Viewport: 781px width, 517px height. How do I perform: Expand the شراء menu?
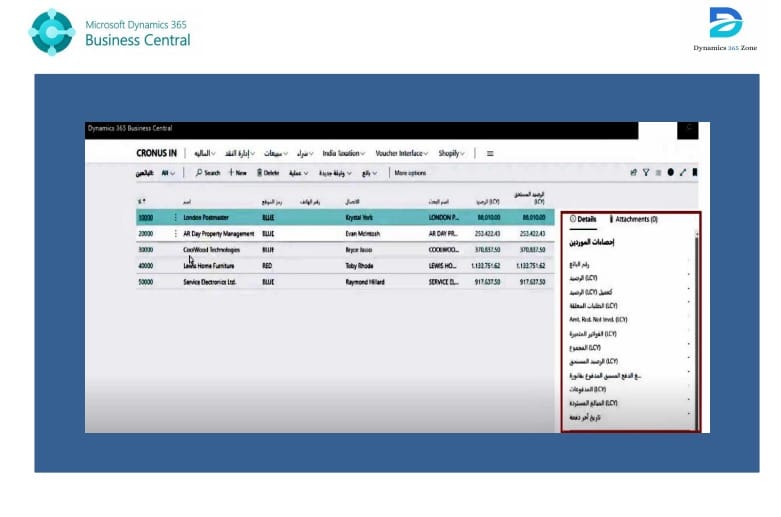[305, 153]
